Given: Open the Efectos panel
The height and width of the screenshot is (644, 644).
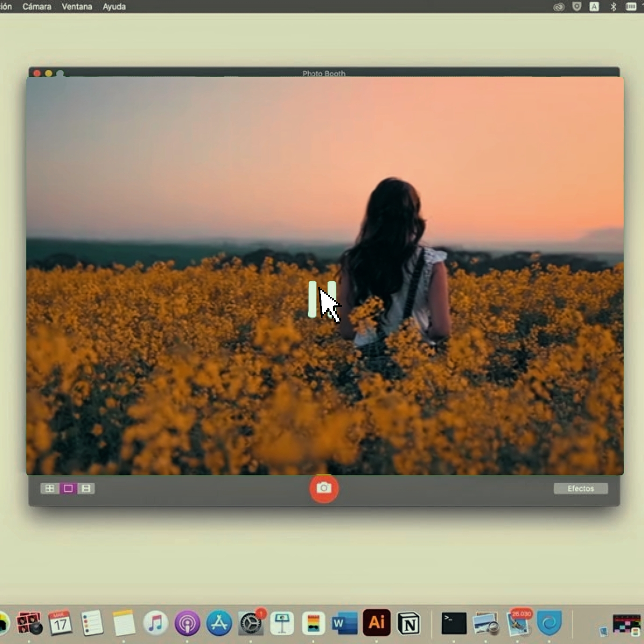Looking at the screenshot, I should tap(581, 488).
